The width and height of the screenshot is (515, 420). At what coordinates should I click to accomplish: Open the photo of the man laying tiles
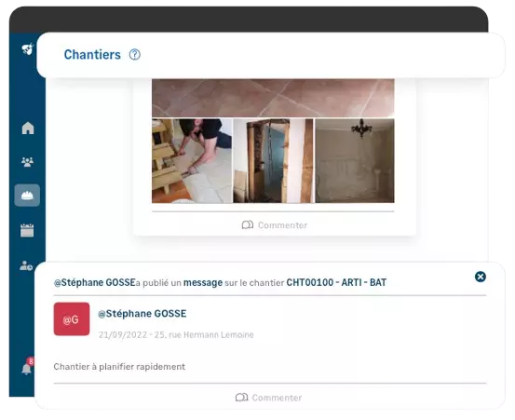[x=192, y=161]
